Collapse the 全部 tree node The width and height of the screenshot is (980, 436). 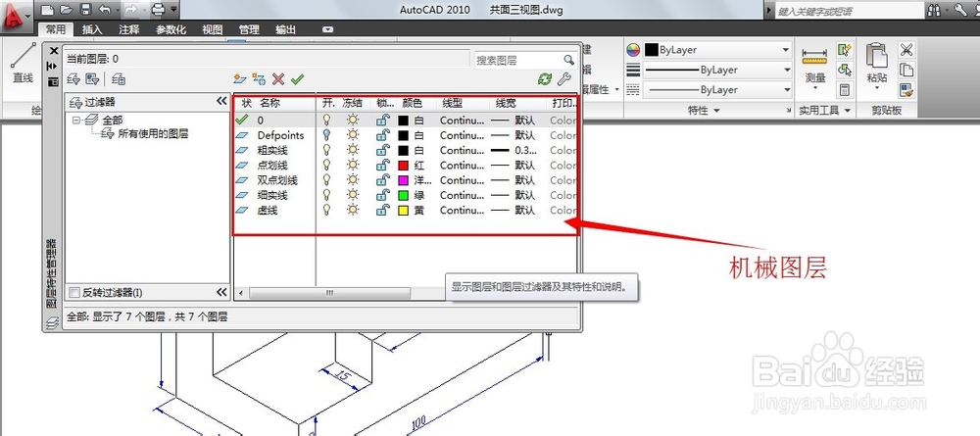pyautogui.click(x=76, y=120)
